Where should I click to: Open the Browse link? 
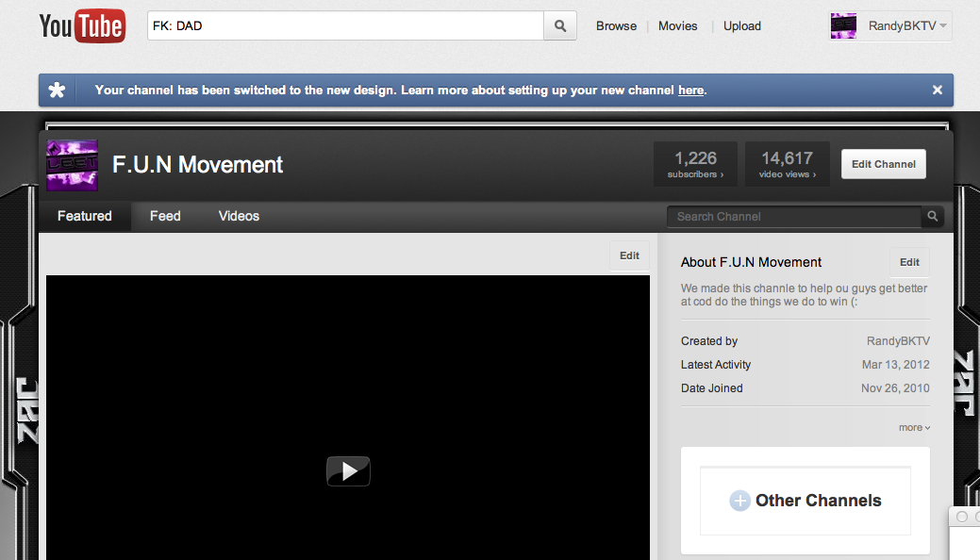616,26
